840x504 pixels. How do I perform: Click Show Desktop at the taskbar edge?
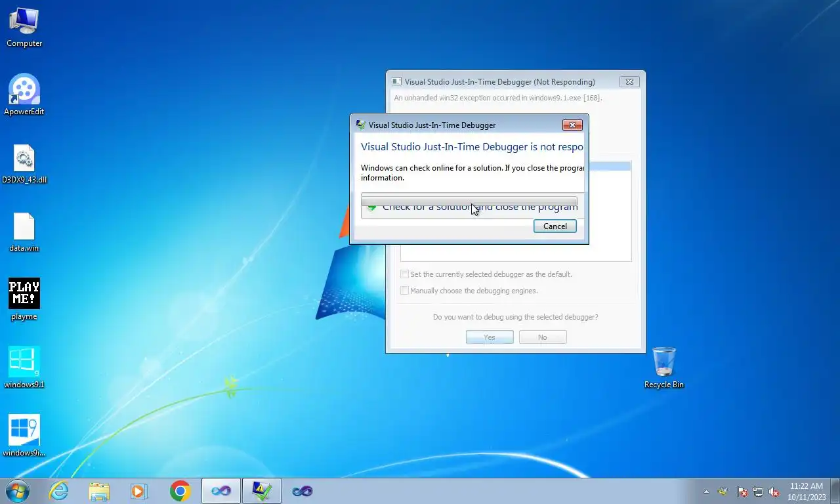click(x=835, y=491)
